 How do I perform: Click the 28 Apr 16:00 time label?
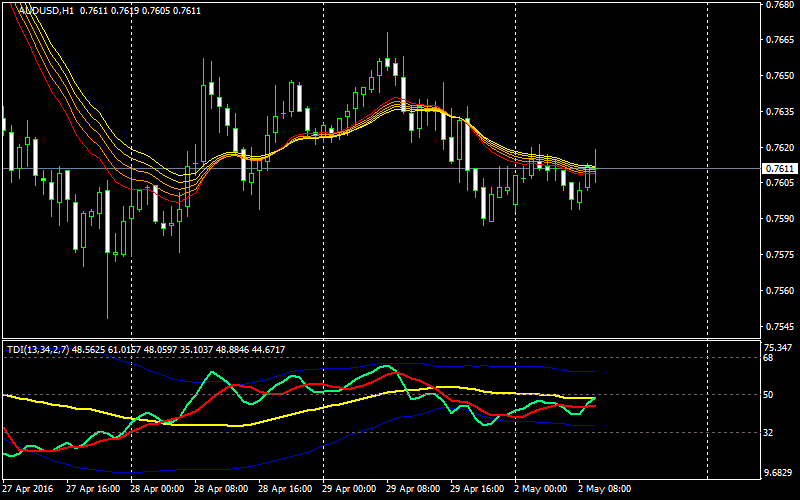[x=288, y=490]
